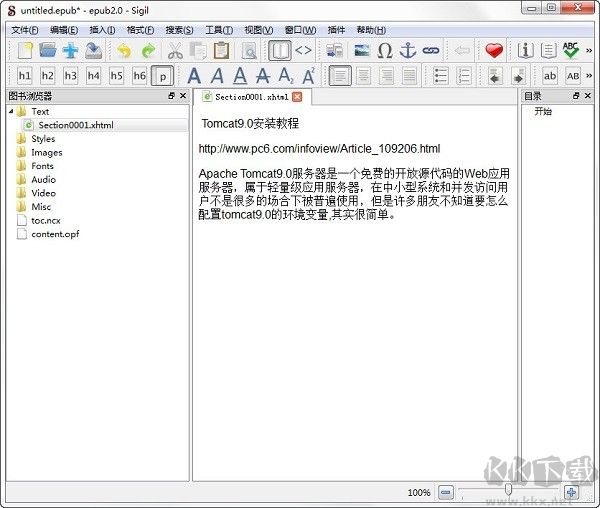
Task: Collapse the Text folder in book browser
Action: tap(11, 112)
